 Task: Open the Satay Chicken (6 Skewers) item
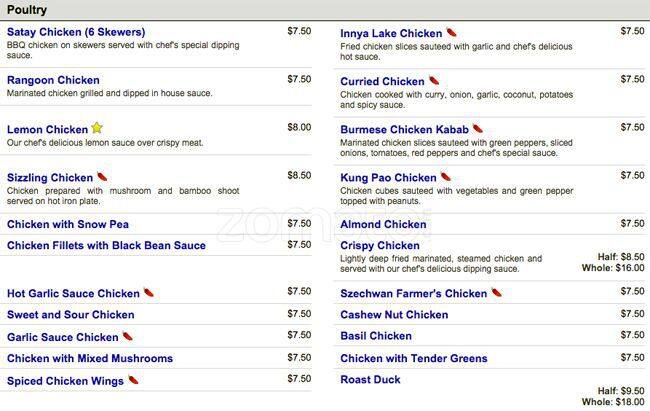pos(76,33)
